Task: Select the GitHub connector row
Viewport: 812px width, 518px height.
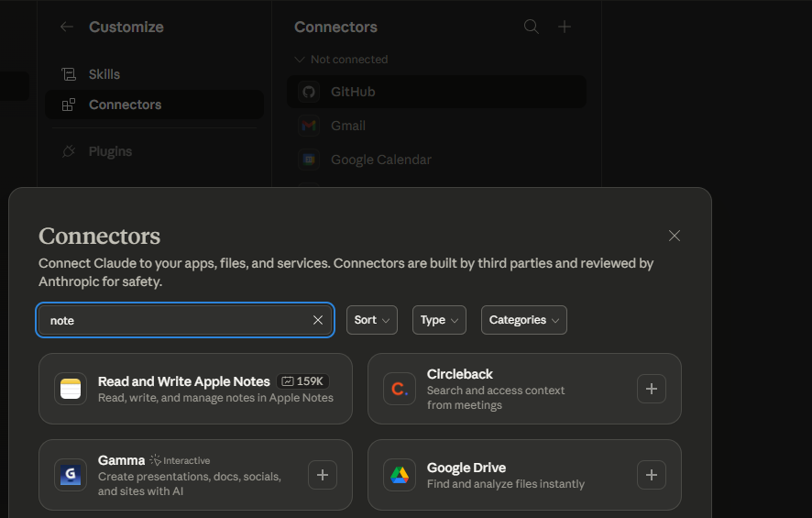Action: point(436,92)
